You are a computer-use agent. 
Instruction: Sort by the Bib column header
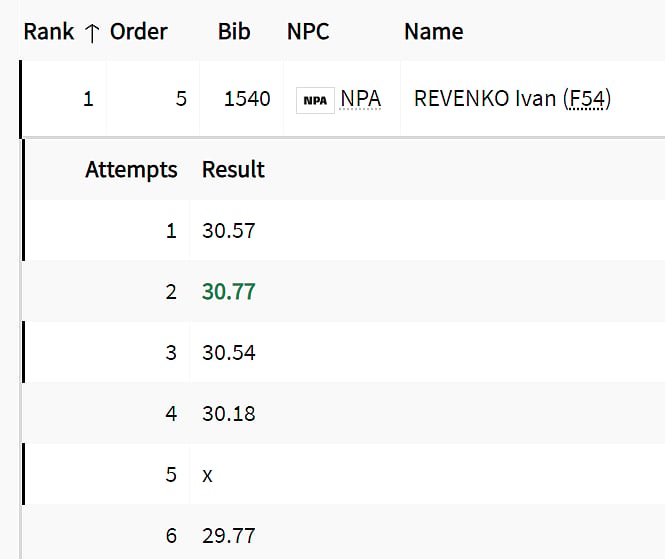point(234,32)
